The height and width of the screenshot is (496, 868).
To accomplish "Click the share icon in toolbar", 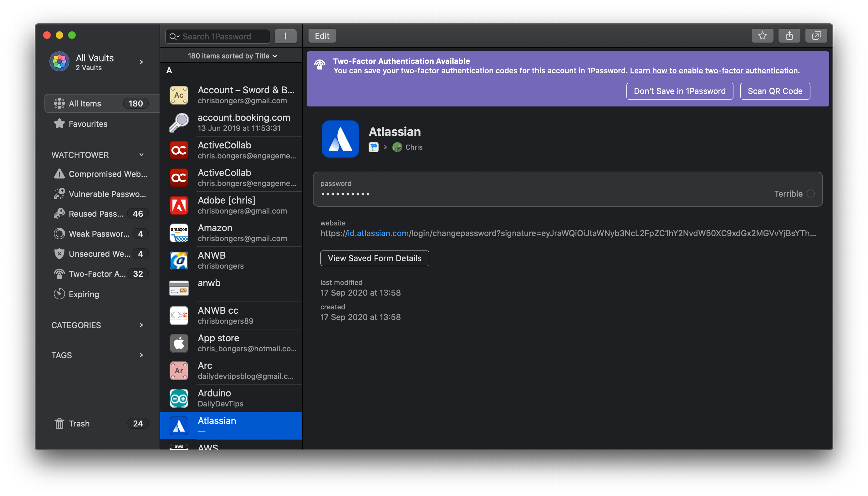I will click(x=789, y=36).
